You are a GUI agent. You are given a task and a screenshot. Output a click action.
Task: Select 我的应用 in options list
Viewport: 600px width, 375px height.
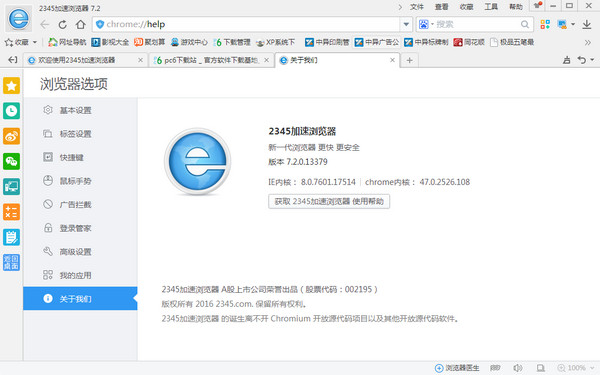[x=80, y=275]
